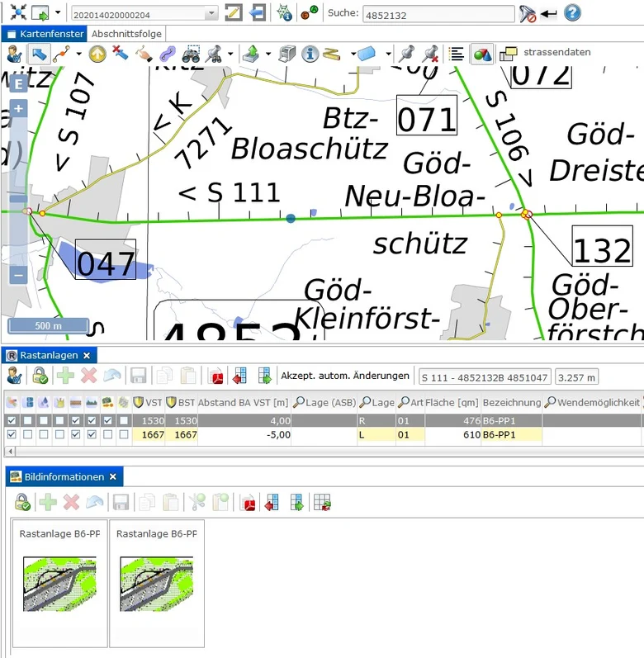Click the Rastanlagen table import red arrow icon

240,376
